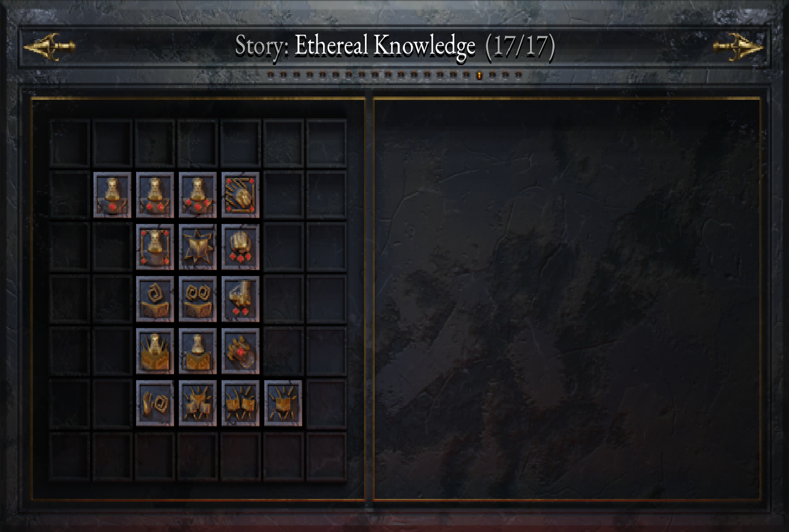Select the single glowing book icon
The width and height of the screenshot is (789, 532).
click(283, 403)
